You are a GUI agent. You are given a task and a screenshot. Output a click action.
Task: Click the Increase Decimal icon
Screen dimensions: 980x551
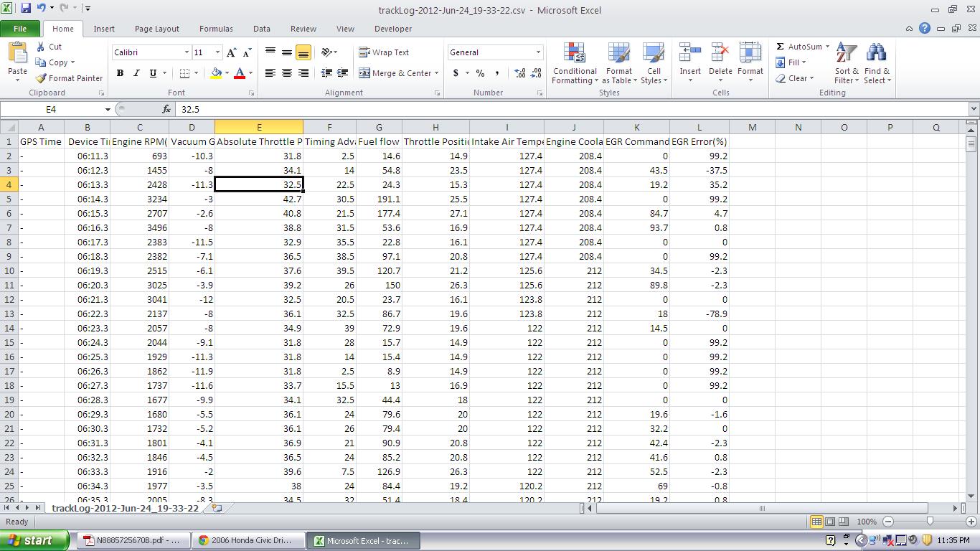[x=519, y=73]
